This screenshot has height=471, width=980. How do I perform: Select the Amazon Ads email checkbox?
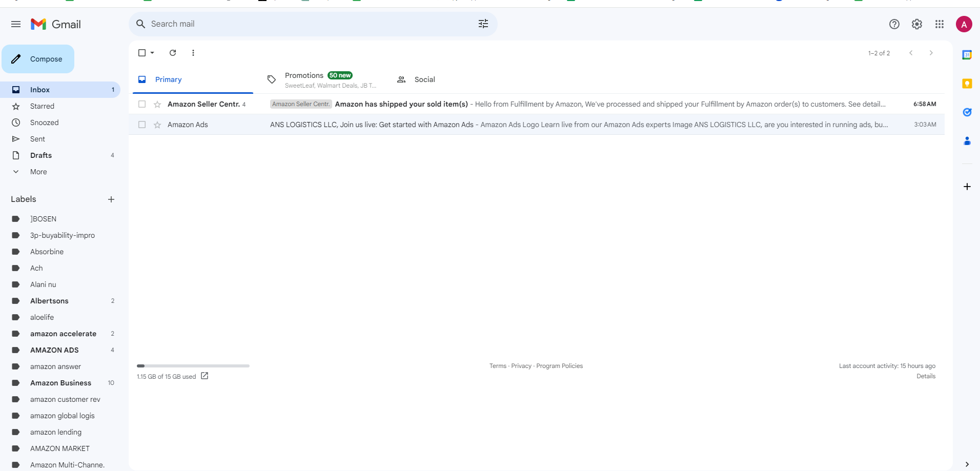142,125
